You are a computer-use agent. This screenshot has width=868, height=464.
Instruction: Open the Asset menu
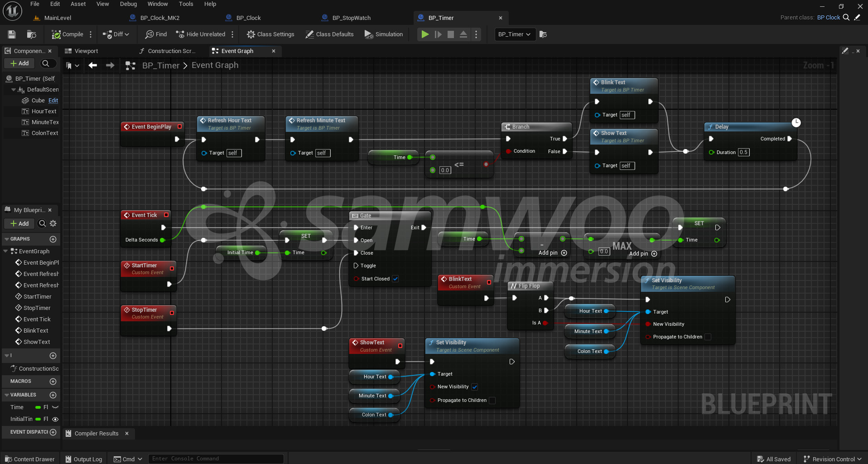78,4
